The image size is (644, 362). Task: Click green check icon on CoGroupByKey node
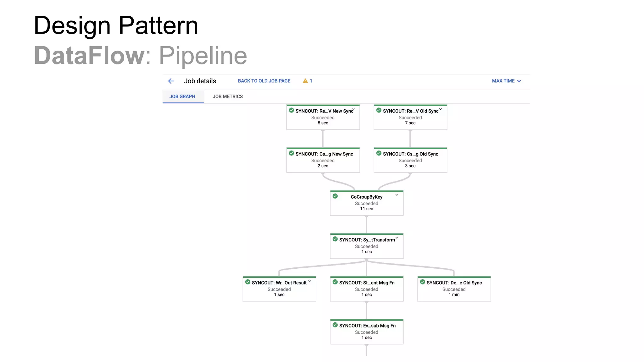pyautogui.click(x=335, y=196)
